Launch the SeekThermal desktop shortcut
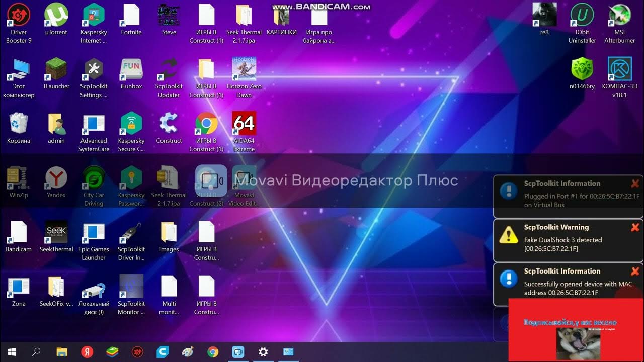 coord(56,232)
